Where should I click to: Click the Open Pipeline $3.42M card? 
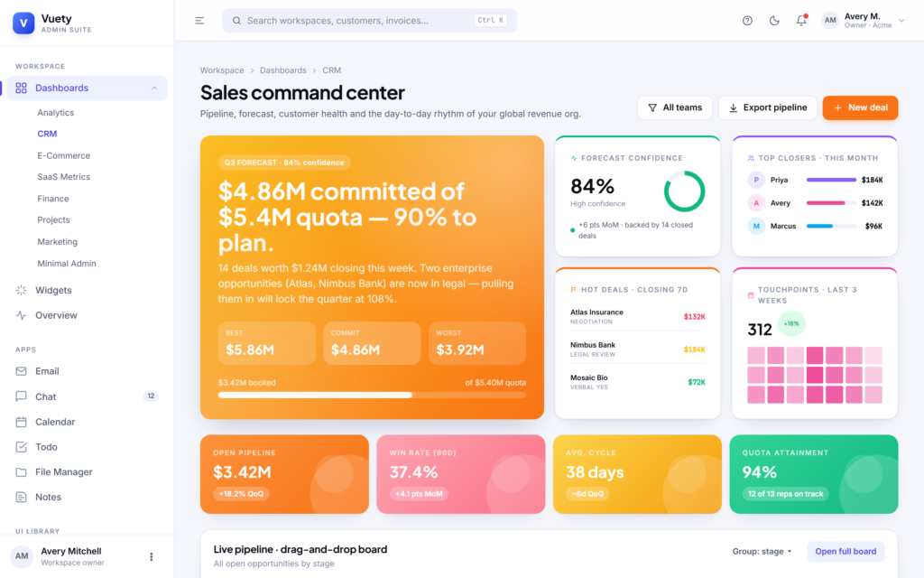284,474
